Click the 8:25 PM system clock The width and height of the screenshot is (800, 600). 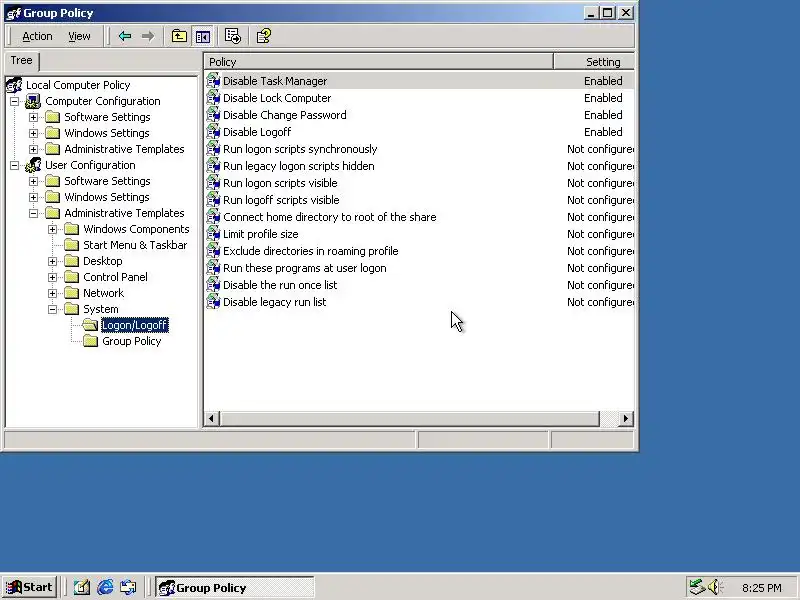(x=762, y=588)
